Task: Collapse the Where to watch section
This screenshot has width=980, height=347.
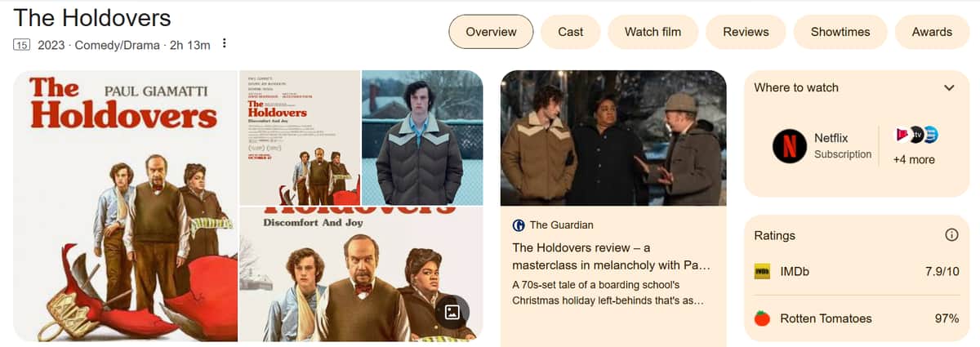Action: point(949,87)
